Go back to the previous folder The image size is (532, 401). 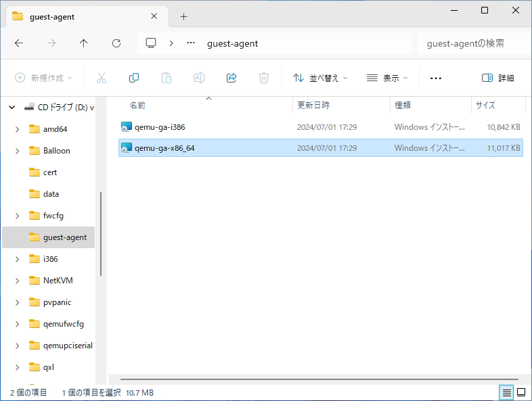(19, 43)
